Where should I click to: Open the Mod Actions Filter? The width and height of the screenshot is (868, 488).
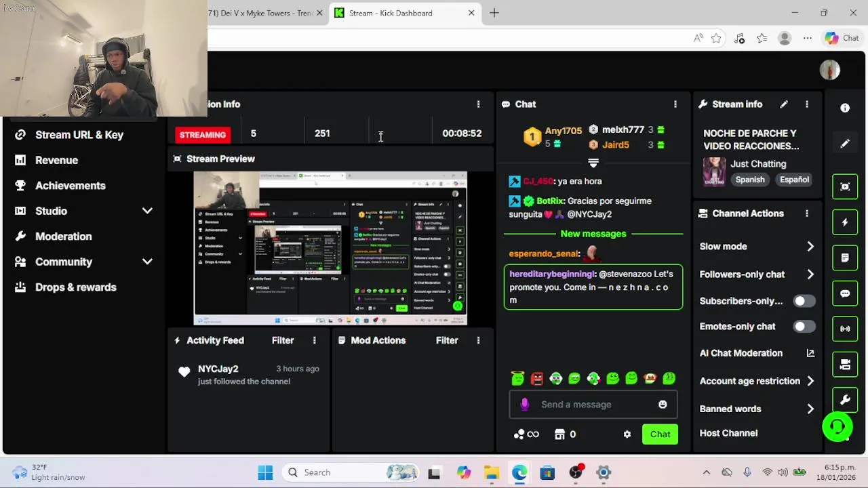pos(447,340)
